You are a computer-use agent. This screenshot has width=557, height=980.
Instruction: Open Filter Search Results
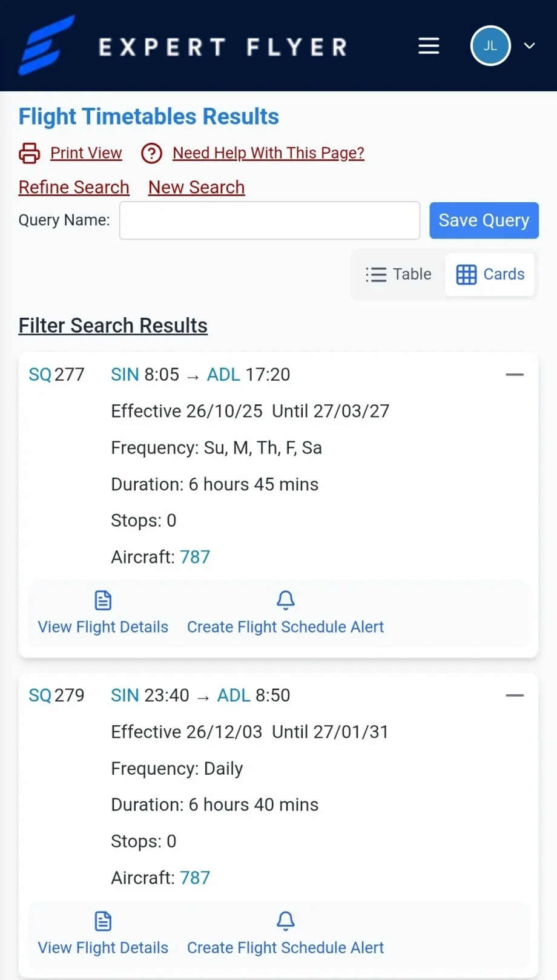click(x=113, y=326)
